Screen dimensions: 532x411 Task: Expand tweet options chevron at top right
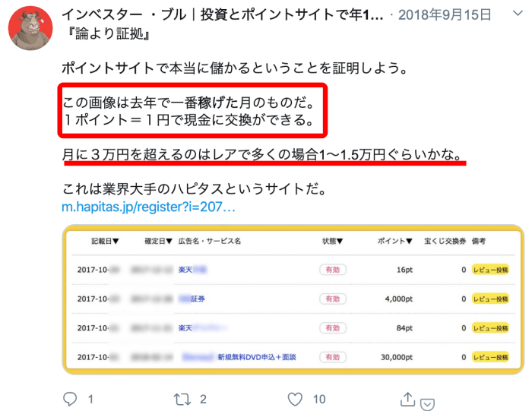tap(518, 14)
